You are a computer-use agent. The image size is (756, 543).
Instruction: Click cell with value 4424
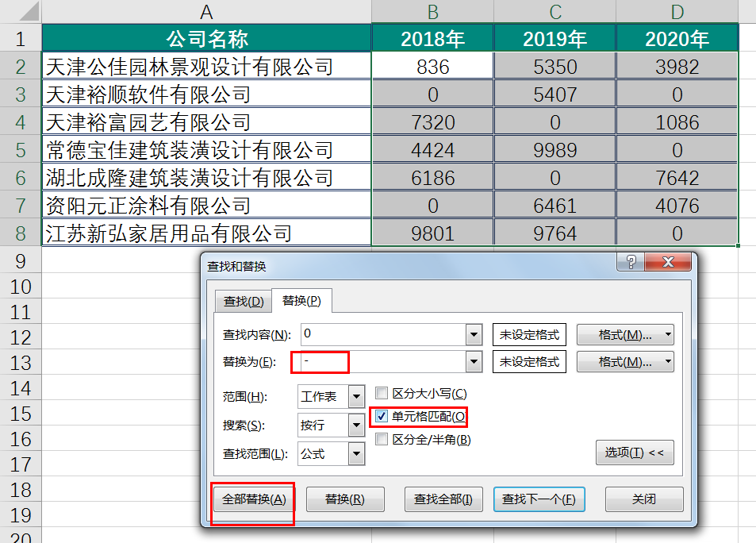[432, 149]
